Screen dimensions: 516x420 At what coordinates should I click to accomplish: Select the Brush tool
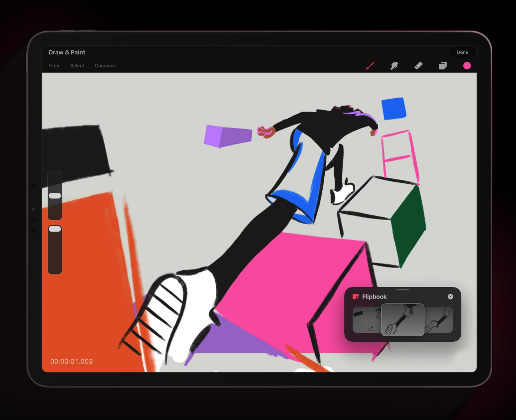coord(370,66)
